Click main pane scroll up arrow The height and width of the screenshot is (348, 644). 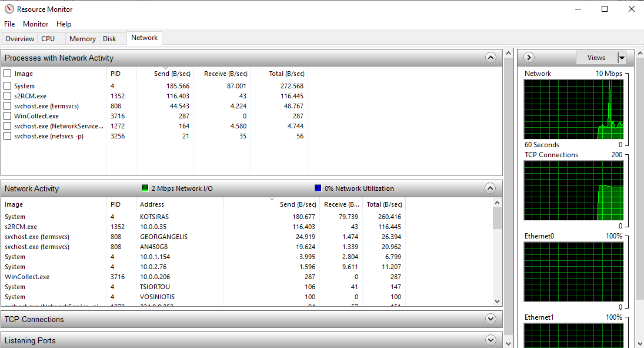509,54
